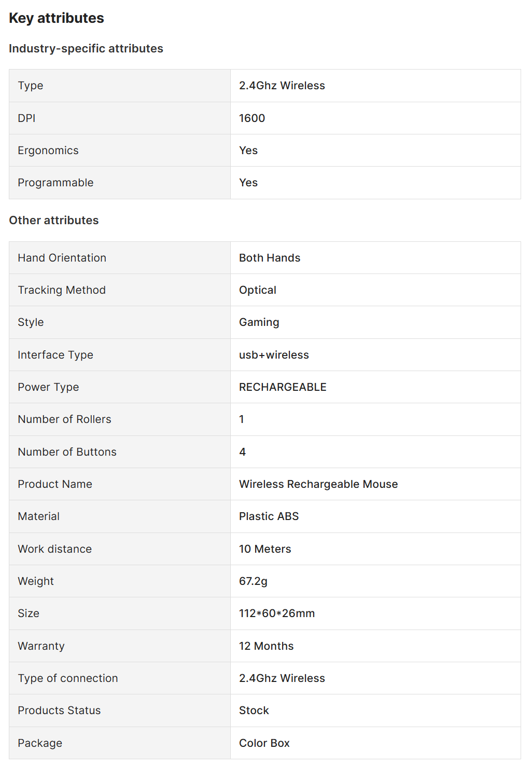Click the Tracking Method Optical value
This screenshot has width=532, height=765.
click(x=258, y=290)
